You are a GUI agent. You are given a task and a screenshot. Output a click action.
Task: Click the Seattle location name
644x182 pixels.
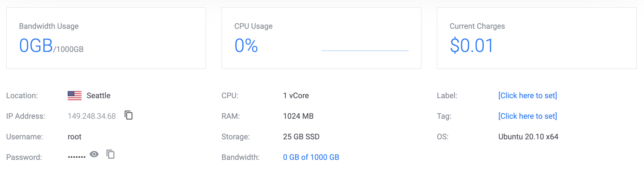98,96
